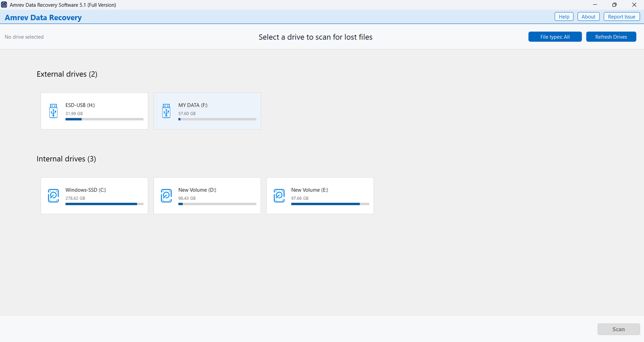Screen dimensions: 644x342
Task: Click 'Select a drive to scan' heading
Action: 315,37
